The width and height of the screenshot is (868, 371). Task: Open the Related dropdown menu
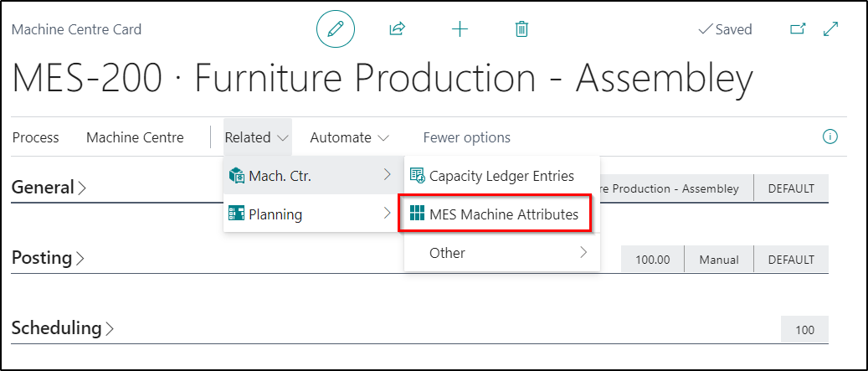point(258,137)
